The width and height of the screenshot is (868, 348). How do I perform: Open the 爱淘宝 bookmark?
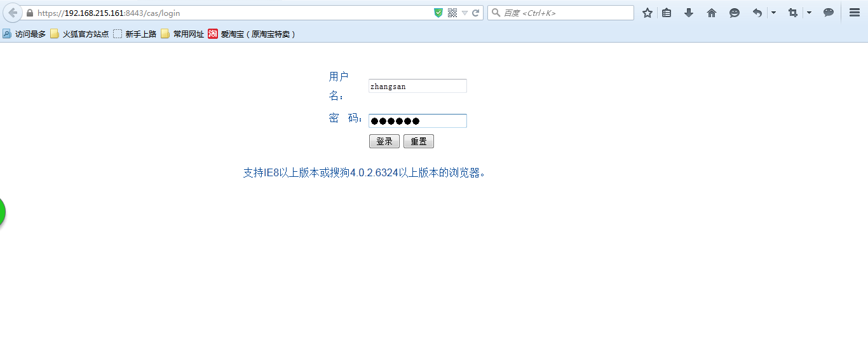tap(252, 34)
